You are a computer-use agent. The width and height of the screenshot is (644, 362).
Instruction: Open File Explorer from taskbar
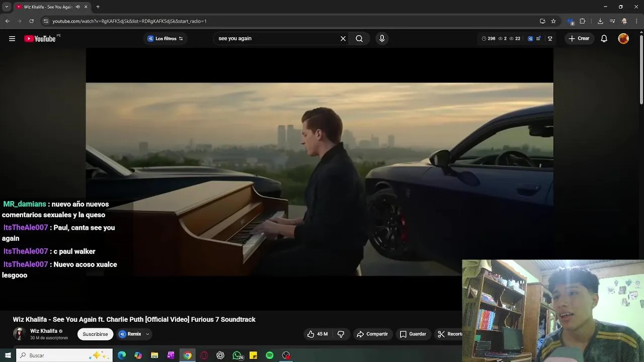pyautogui.click(x=154, y=355)
